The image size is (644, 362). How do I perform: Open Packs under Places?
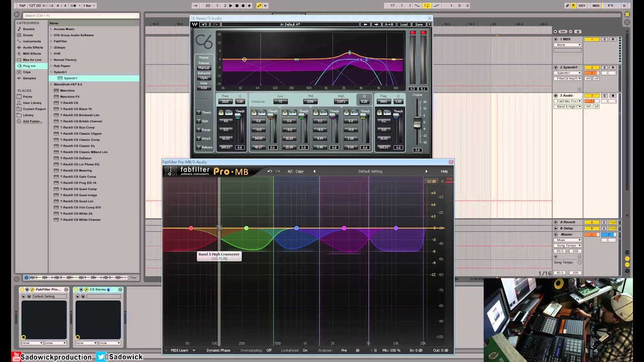click(x=28, y=97)
